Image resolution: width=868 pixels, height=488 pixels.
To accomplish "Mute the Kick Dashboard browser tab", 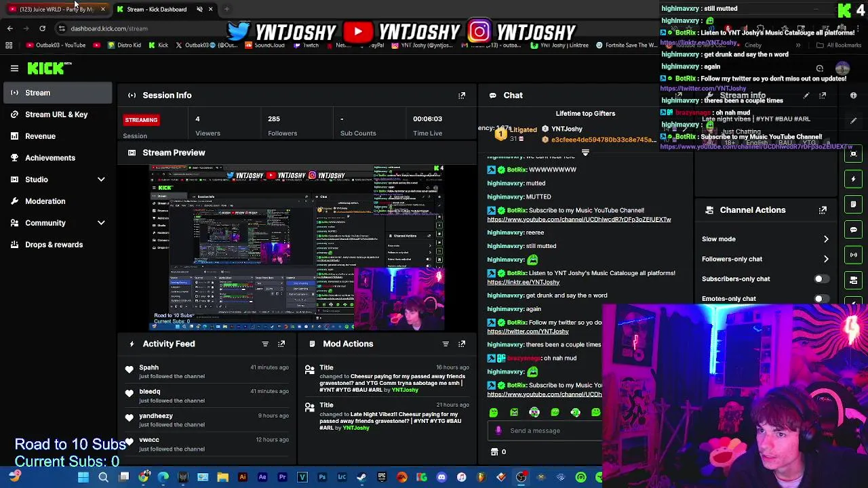I will (199, 9).
